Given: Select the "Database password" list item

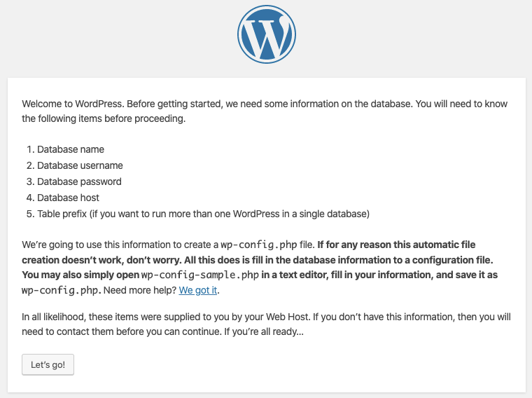Looking at the screenshot, I should [x=79, y=181].
